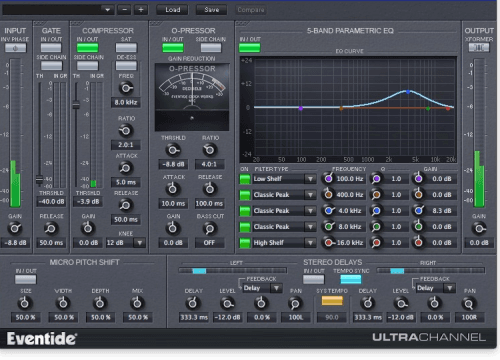Toggle the Stereo Delays In/Out switch

[313, 279]
